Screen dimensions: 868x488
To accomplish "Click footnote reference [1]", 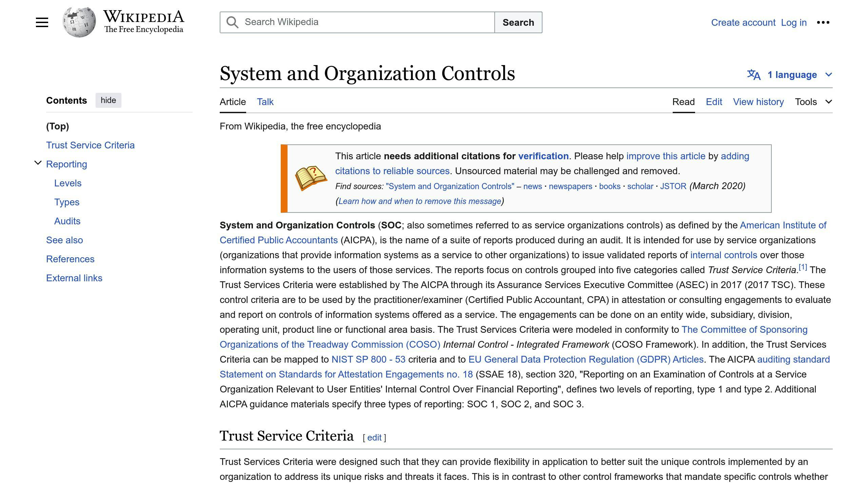I will pyautogui.click(x=803, y=267).
